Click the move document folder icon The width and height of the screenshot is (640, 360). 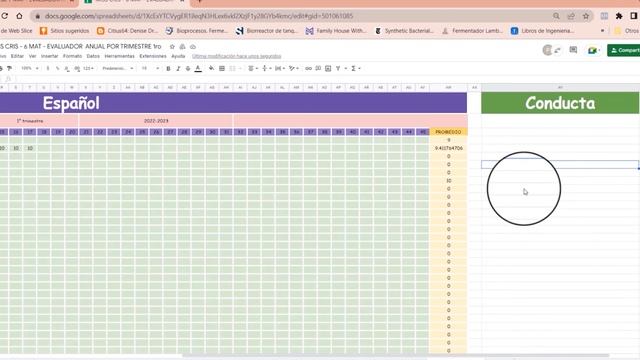click(182, 47)
